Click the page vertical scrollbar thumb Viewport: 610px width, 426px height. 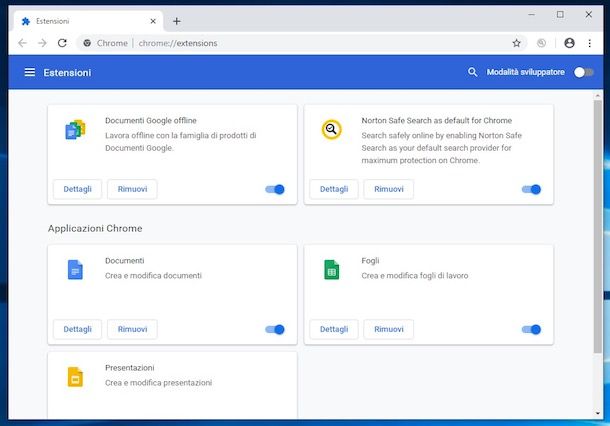(x=598, y=226)
